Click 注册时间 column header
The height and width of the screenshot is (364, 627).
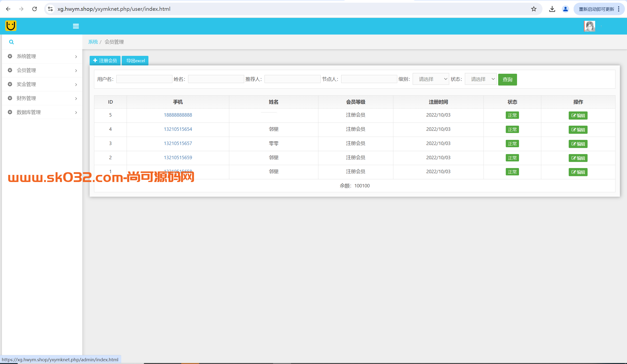click(438, 102)
